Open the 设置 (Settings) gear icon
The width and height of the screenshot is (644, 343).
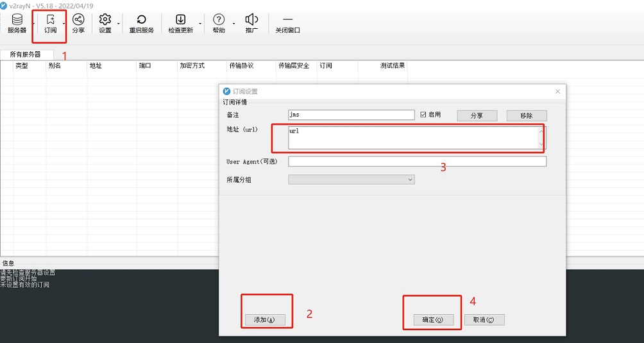click(x=105, y=24)
